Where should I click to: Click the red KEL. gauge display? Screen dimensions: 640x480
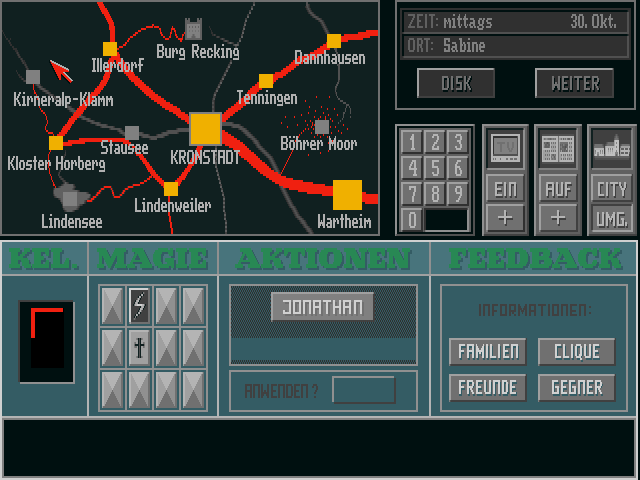coord(46,341)
